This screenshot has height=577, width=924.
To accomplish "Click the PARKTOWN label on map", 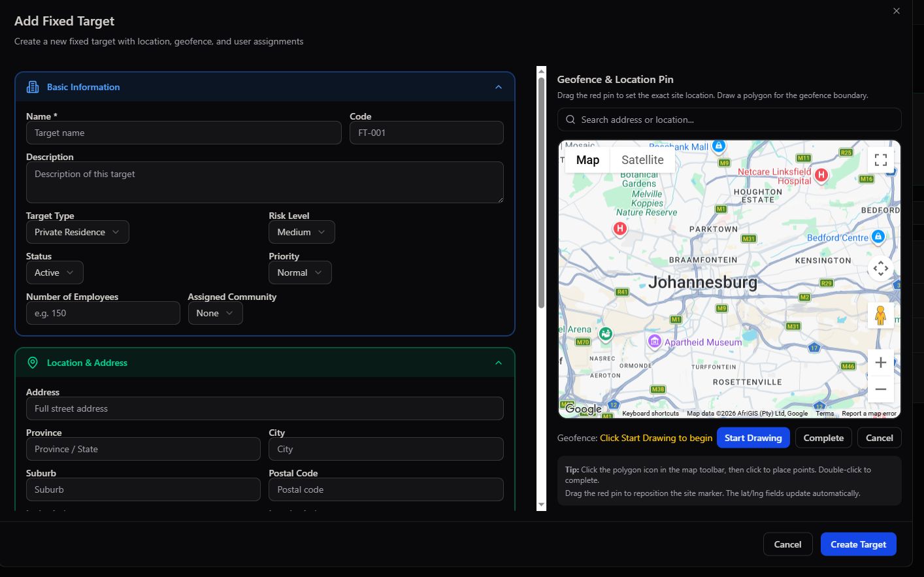I will pyautogui.click(x=714, y=229).
